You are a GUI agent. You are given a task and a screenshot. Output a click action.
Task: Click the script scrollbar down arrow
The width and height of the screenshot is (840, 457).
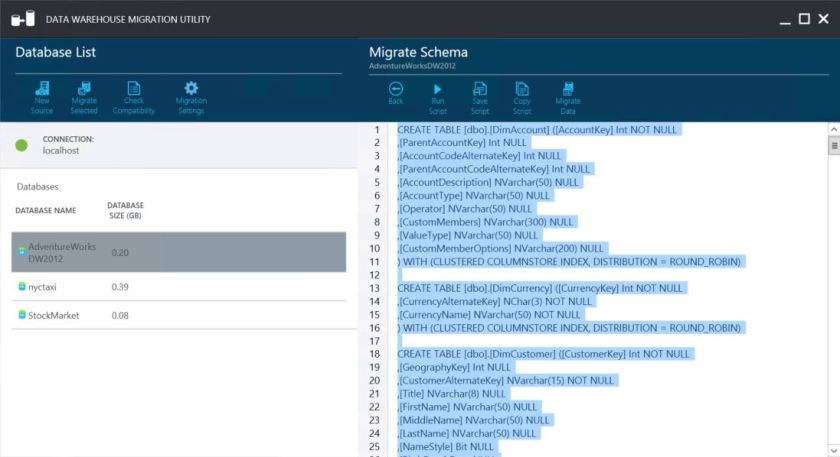(x=834, y=450)
